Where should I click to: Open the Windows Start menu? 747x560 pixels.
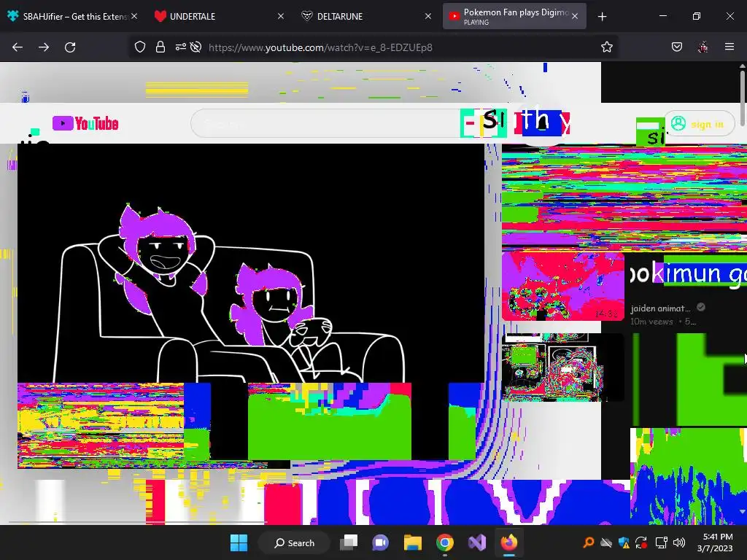click(239, 542)
